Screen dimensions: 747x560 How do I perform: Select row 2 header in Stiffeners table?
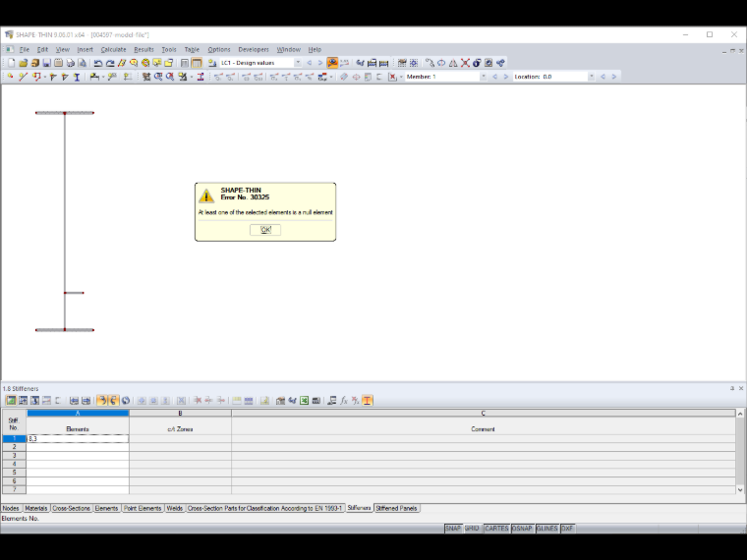[x=15, y=447]
